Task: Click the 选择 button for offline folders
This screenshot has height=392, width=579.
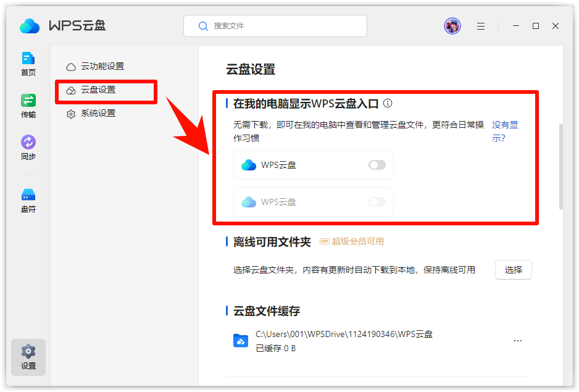Action: pos(513,270)
